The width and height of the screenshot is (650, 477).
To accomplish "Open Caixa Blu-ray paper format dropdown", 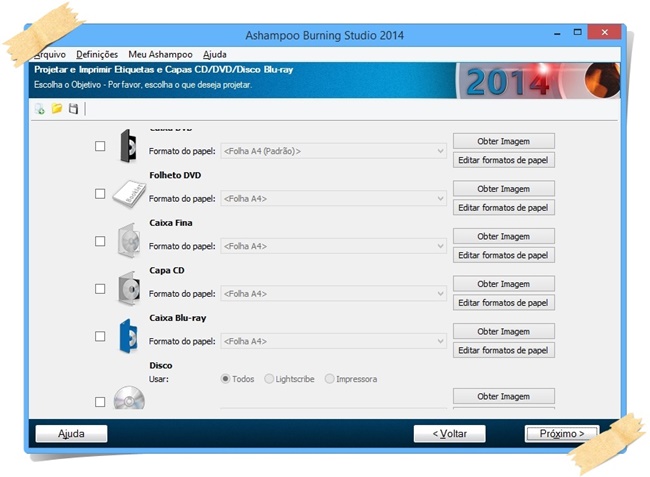I will coord(334,341).
